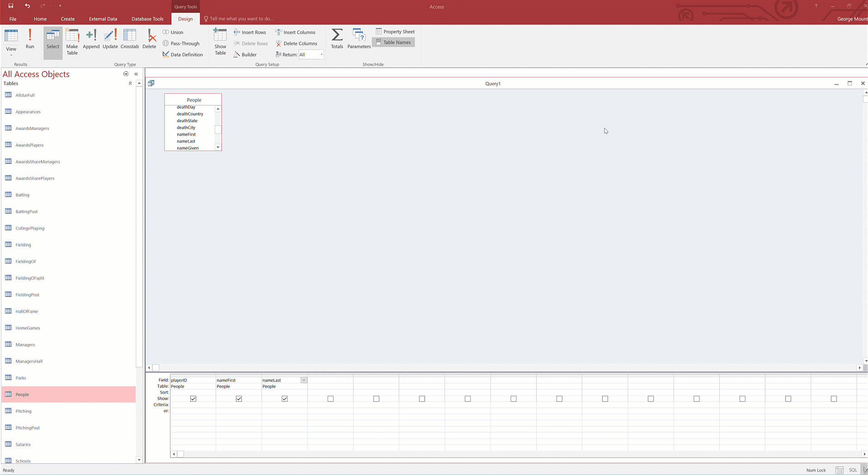
Task: Open the Database Tools tab
Action: 147,19
